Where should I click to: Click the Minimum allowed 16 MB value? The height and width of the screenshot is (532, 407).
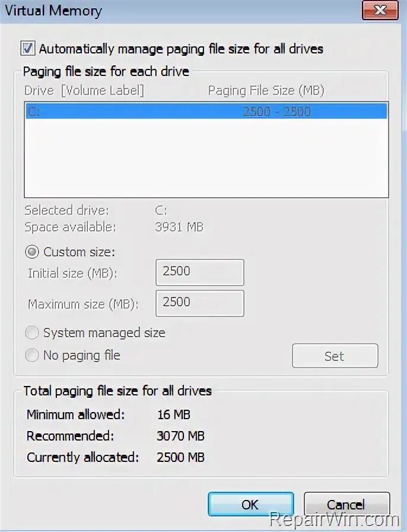click(173, 414)
